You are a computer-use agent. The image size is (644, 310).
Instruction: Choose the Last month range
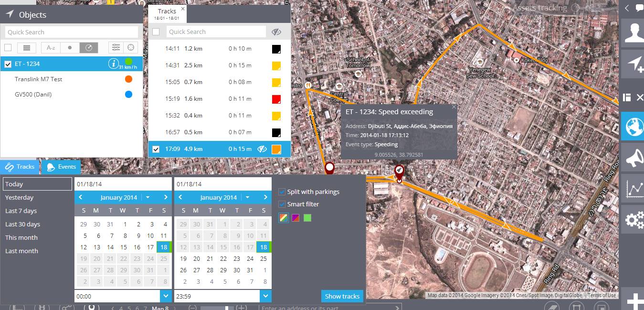pyautogui.click(x=21, y=251)
